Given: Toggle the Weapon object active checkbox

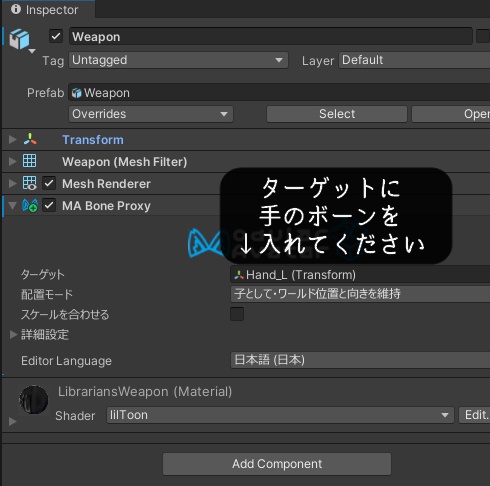Looking at the screenshot, I should pos(56,36).
